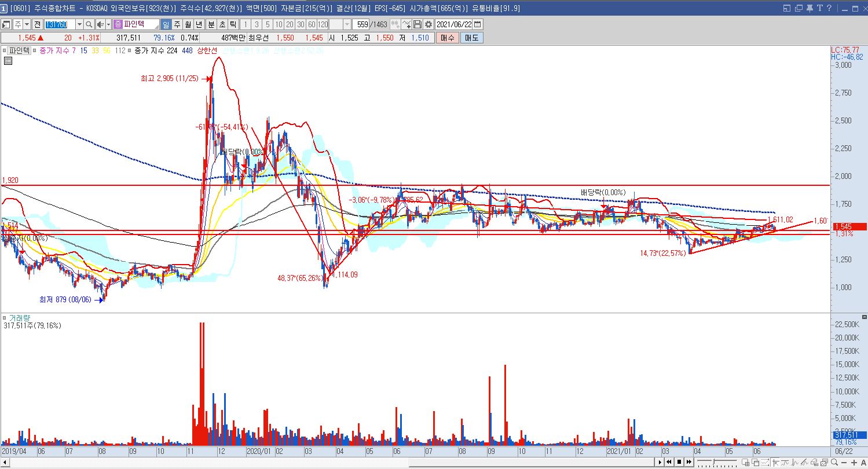Open help question mark icon
Viewport: 868px width, 469px height.
click(x=829, y=8)
